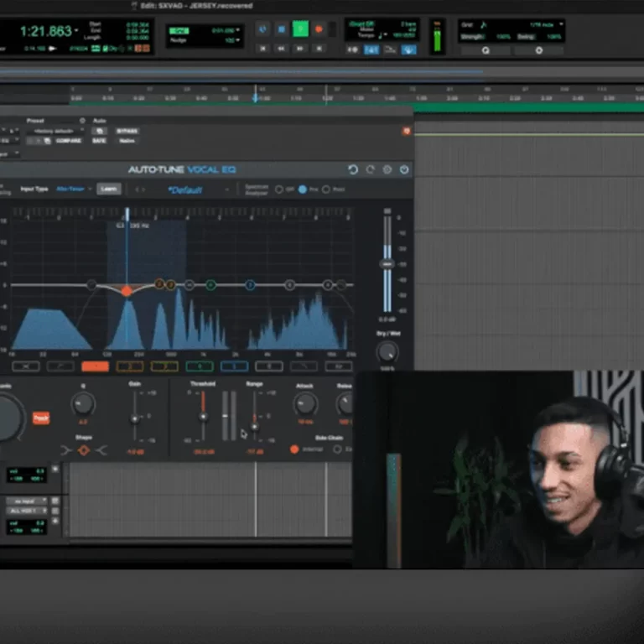644x644 pixels.
Task: Open the *Default preset dropdown in Auto-Tune
Action: (x=199, y=190)
